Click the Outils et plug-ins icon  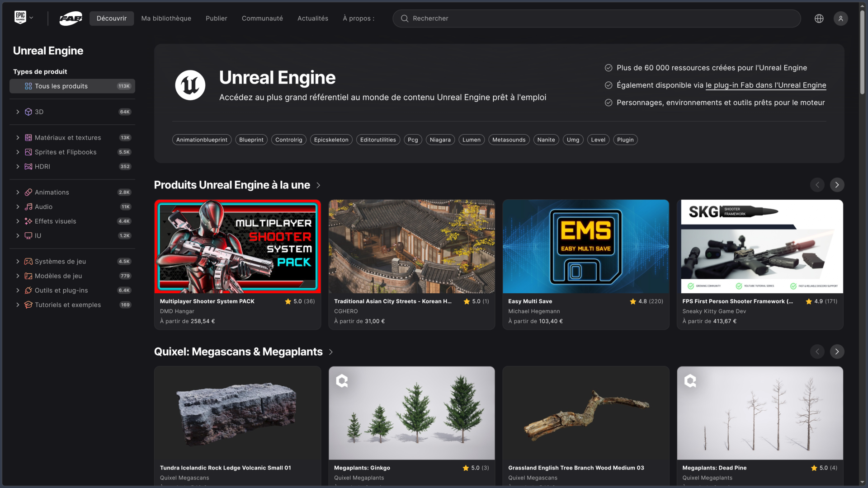point(28,290)
